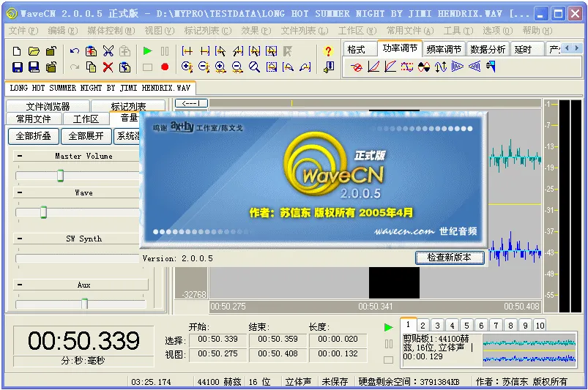Viewport: 588px width, 390px height.
Task: Open the 效果 menu
Action: click(x=256, y=31)
